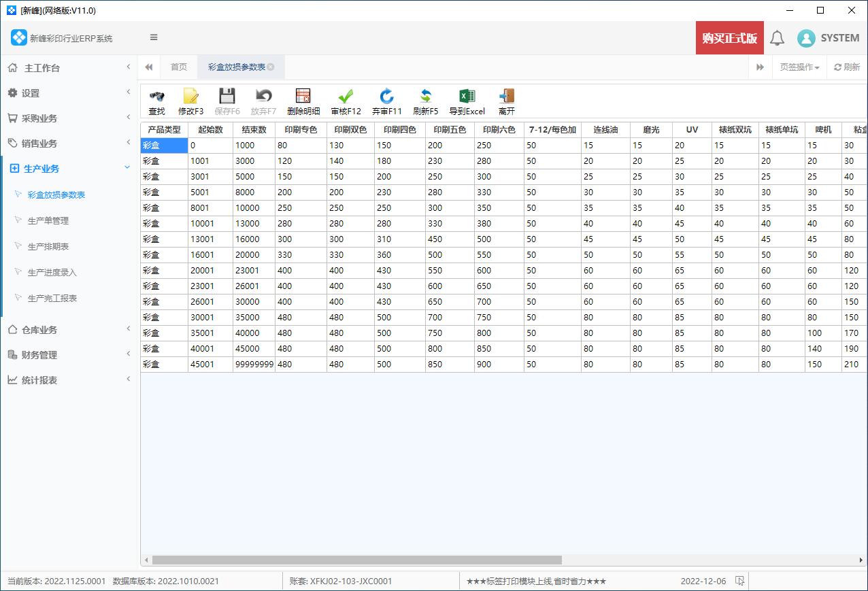The image size is (868, 591).
Task: Click the 设置 gear icon in the sidebar
Action: coord(12,92)
